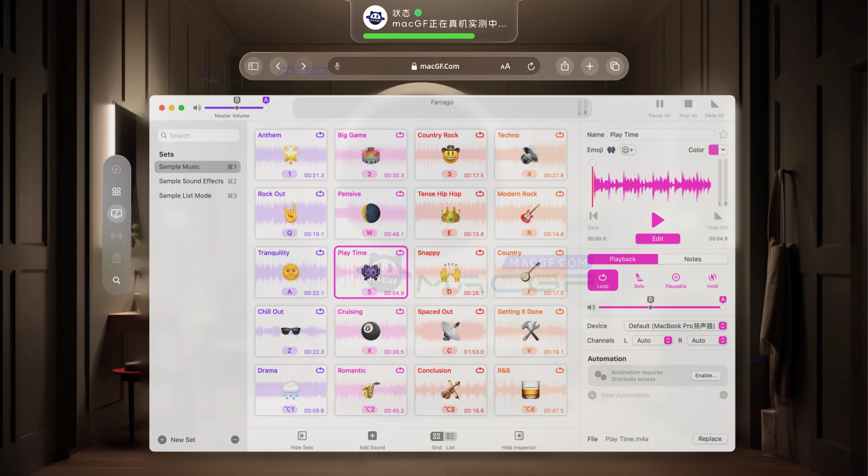
Task: Click the Hide Sets icon
Action: 302,436
